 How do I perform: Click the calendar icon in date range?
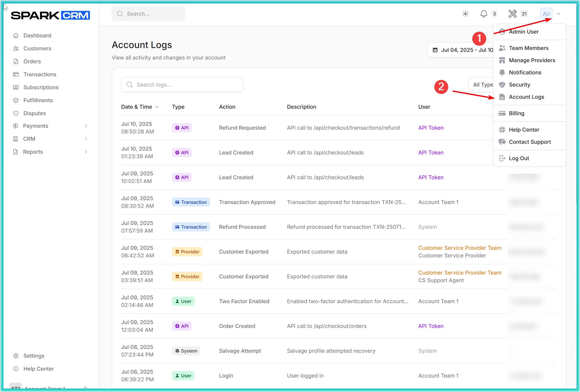pyautogui.click(x=435, y=50)
